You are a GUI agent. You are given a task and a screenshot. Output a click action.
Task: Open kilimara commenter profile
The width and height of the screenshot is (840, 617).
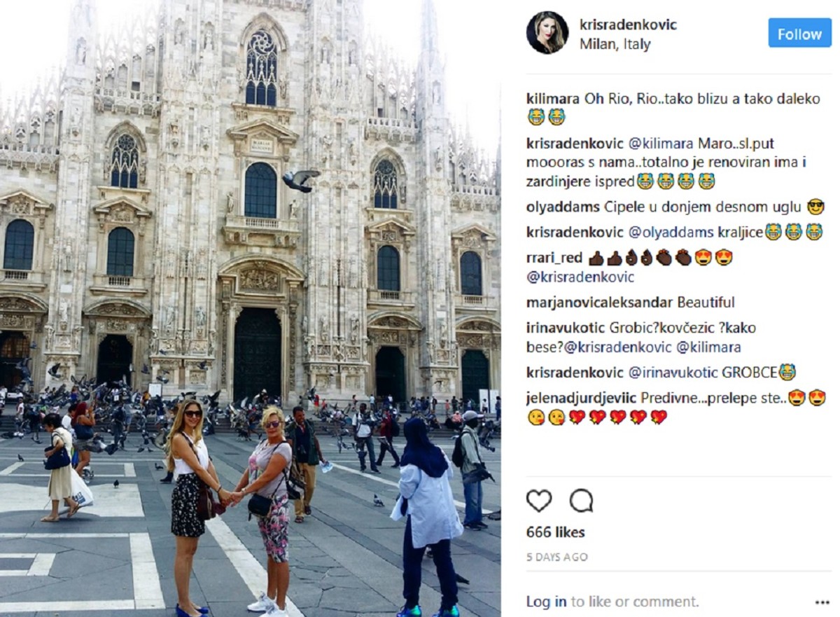[x=553, y=99]
